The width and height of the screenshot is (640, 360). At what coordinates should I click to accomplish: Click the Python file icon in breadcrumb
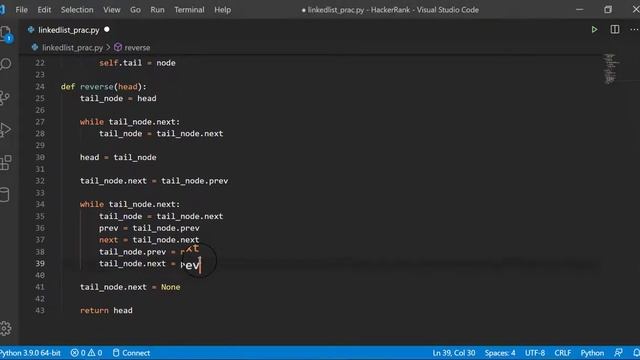click(x=35, y=47)
